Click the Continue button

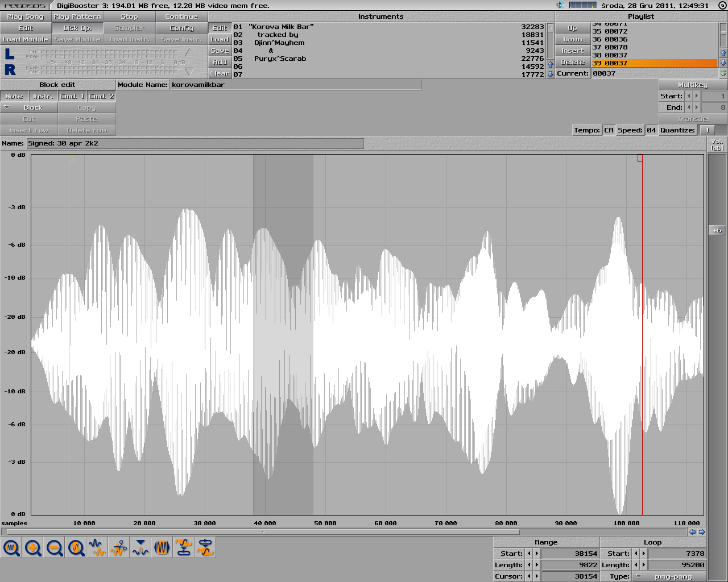(x=181, y=16)
